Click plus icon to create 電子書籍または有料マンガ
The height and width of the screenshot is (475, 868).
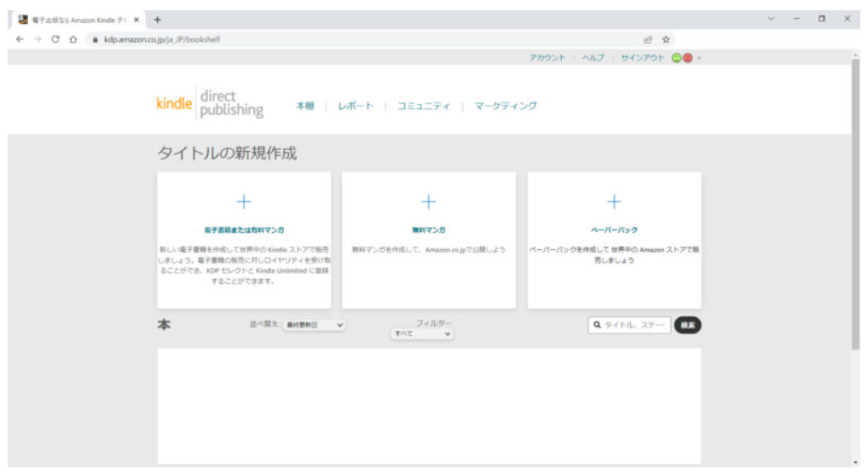pos(244,201)
